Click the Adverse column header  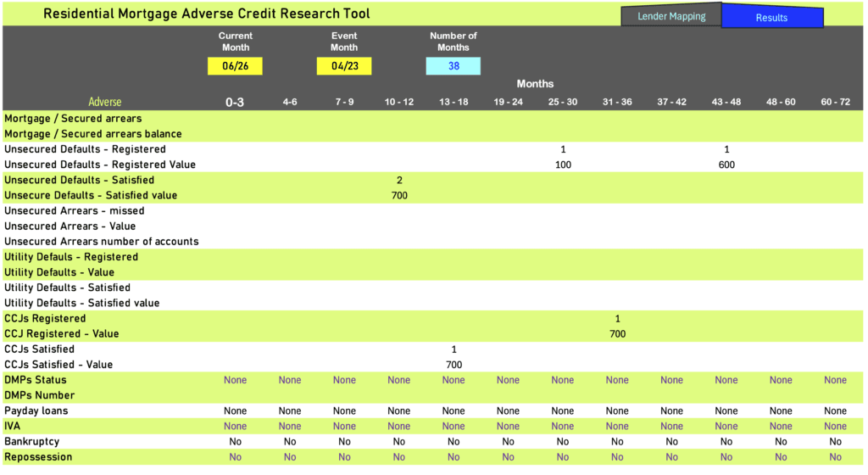[x=104, y=102]
